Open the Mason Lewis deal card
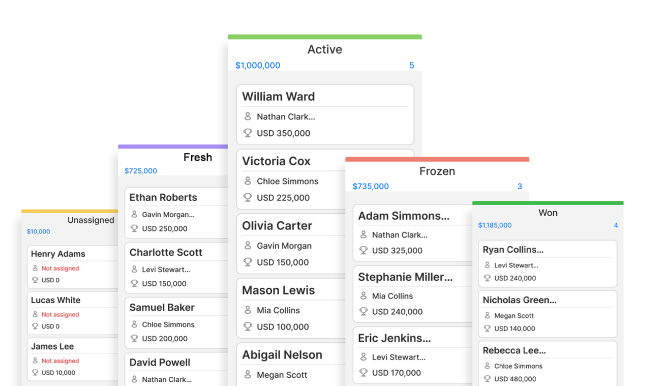647x386 pixels. [291, 308]
